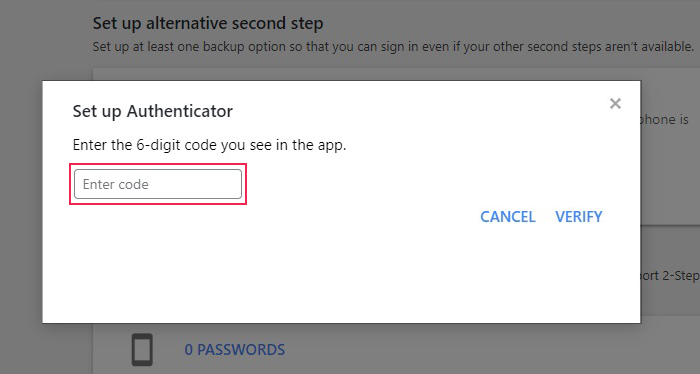The image size is (700, 374).
Task: Focus the Enter code input field
Action: point(158,184)
